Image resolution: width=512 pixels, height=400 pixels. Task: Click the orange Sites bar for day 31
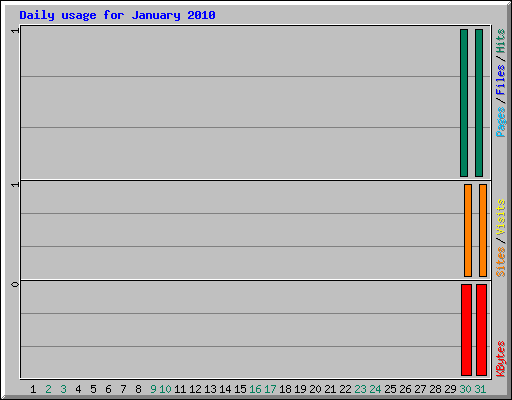(x=483, y=230)
